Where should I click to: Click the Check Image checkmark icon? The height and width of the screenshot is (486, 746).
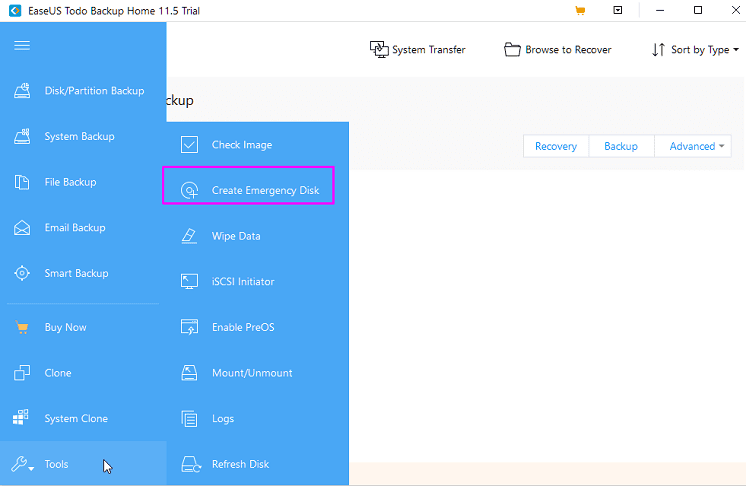[189, 145]
